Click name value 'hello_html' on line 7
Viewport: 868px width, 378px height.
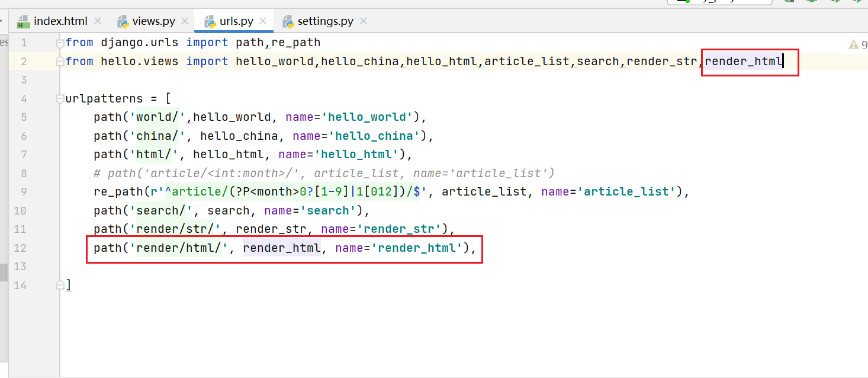[x=356, y=155]
